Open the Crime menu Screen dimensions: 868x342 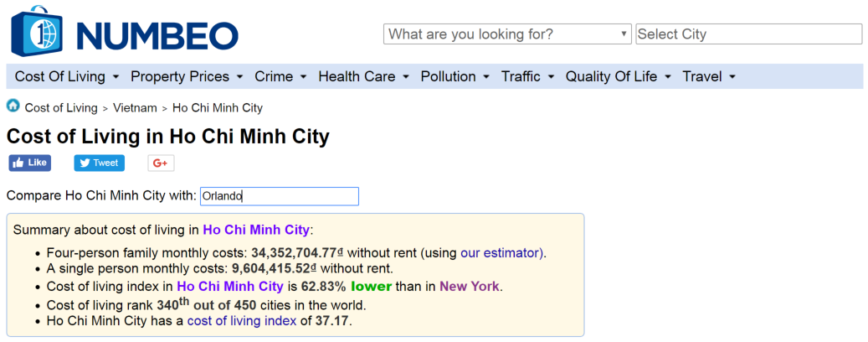click(x=280, y=76)
